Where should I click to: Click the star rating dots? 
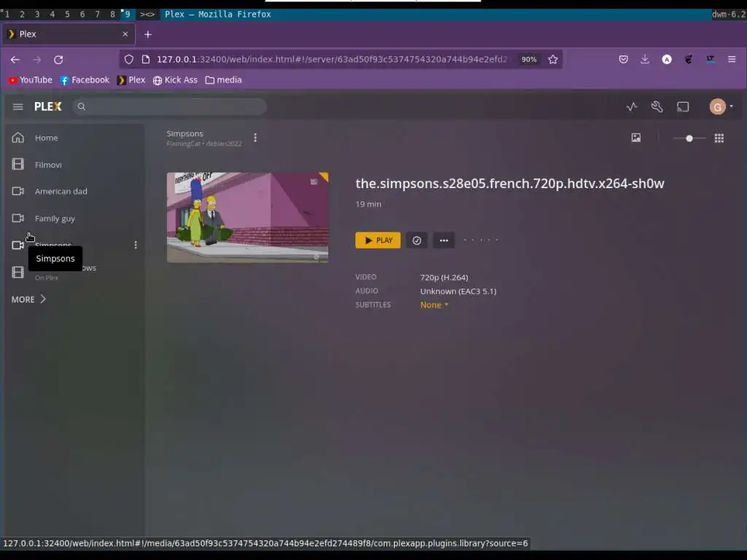click(481, 240)
